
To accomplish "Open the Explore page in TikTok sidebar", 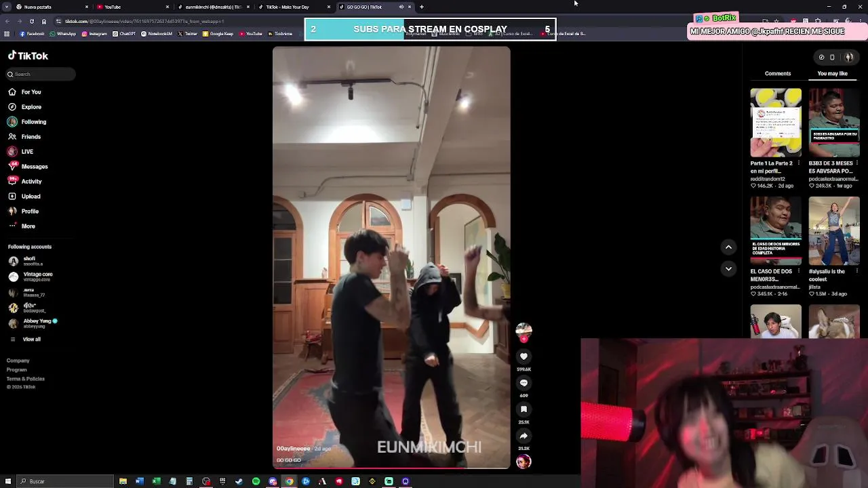I will pos(24,107).
